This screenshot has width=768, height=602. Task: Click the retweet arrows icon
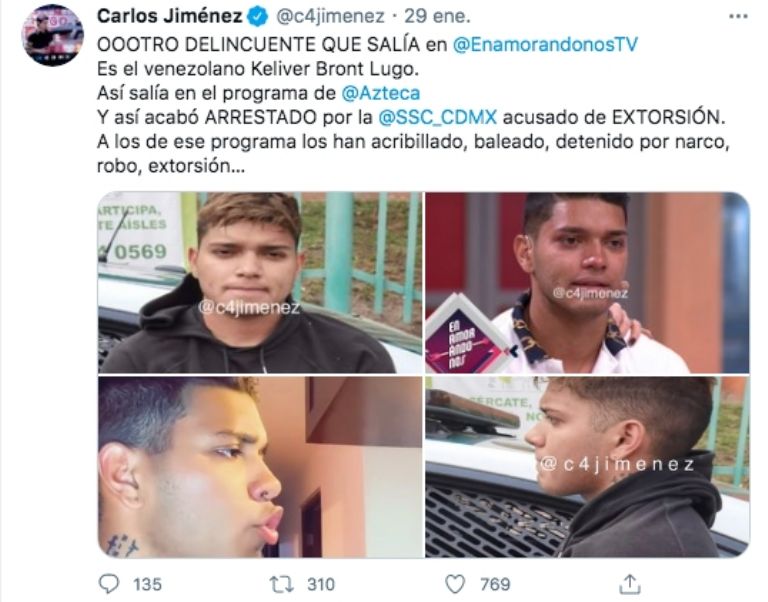(x=282, y=584)
